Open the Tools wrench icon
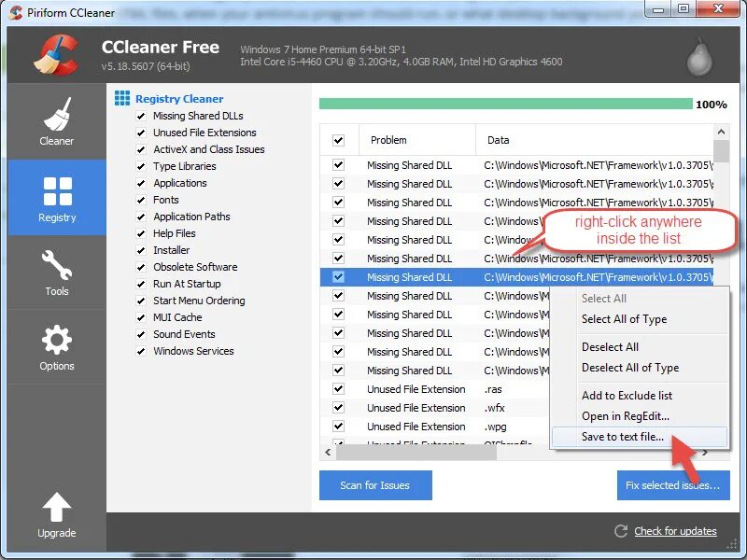 pyautogui.click(x=56, y=264)
